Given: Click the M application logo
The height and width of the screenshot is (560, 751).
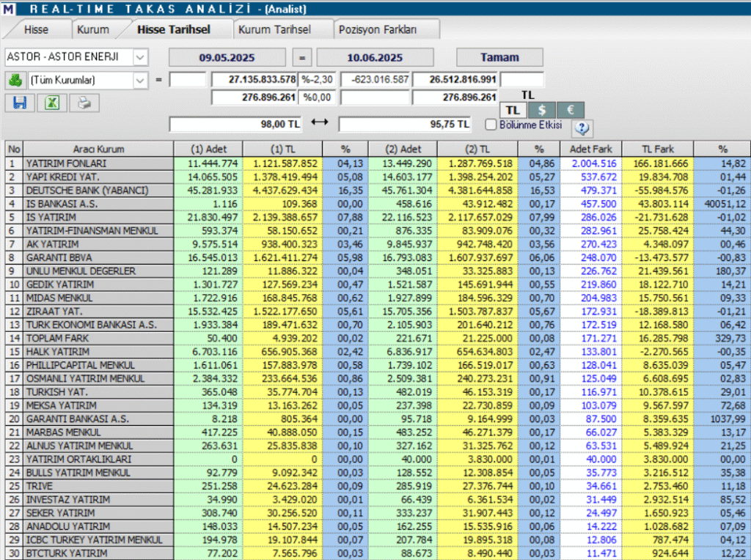Looking at the screenshot, I should click(x=9, y=8).
